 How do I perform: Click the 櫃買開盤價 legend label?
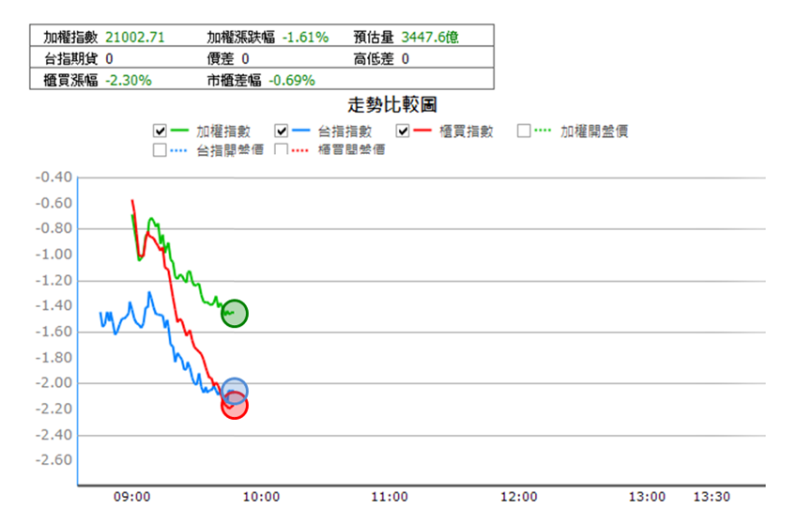352,149
